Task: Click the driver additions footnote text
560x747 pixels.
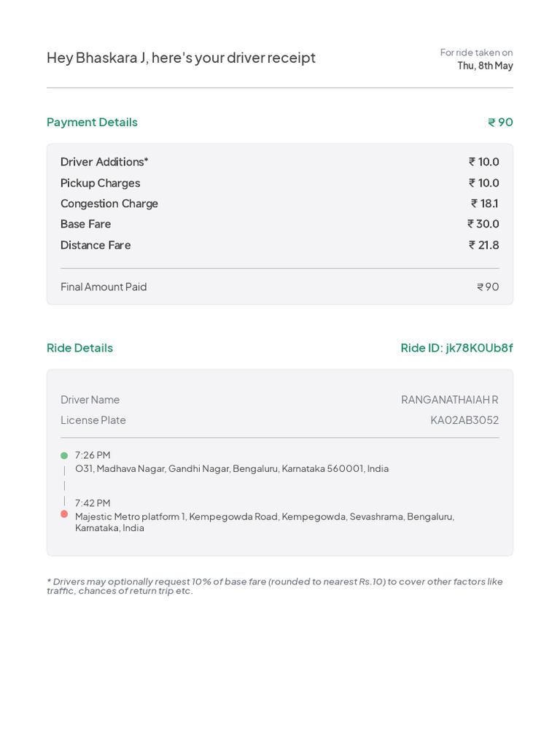Action: tap(274, 586)
